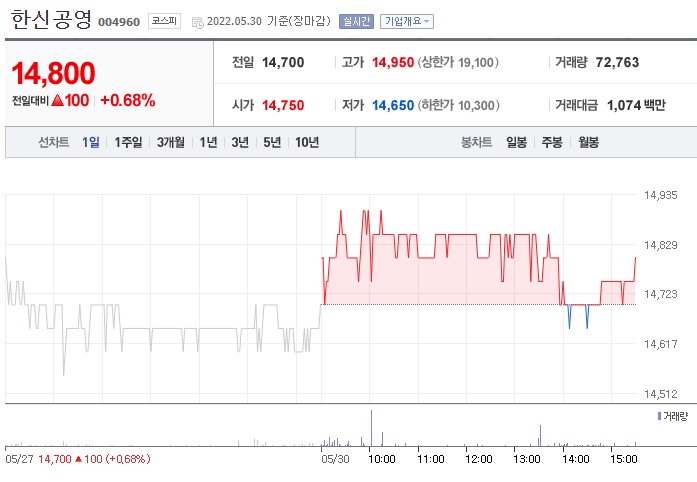Click the 2022.05.30 기준(장마감) date text
Viewport: 697px width, 482px height.
tap(268, 21)
